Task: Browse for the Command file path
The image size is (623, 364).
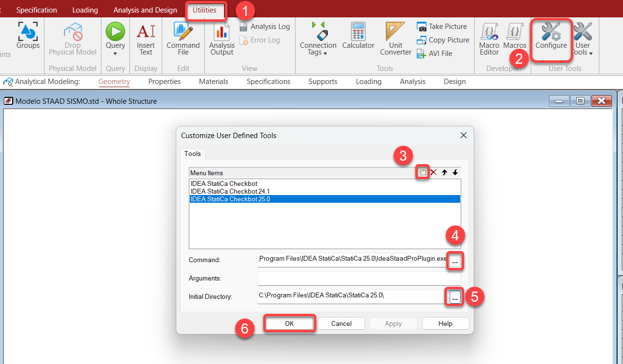Action: [455, 261]
